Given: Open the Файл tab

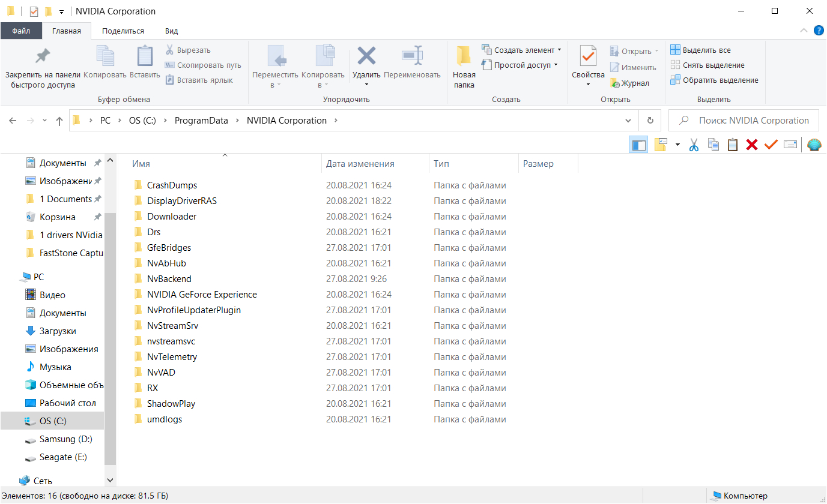Looking at the screenshot, I should point(21,31).
